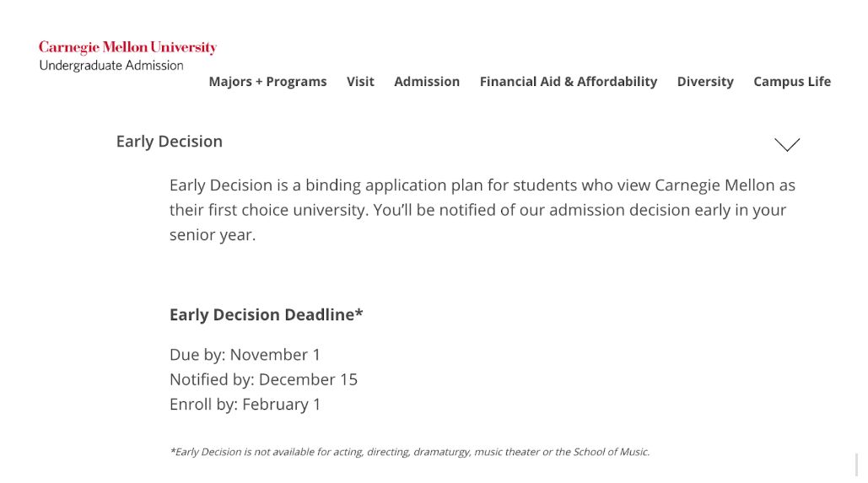Click the page's vertical scrollbar thumb

[x=858, y=464]
